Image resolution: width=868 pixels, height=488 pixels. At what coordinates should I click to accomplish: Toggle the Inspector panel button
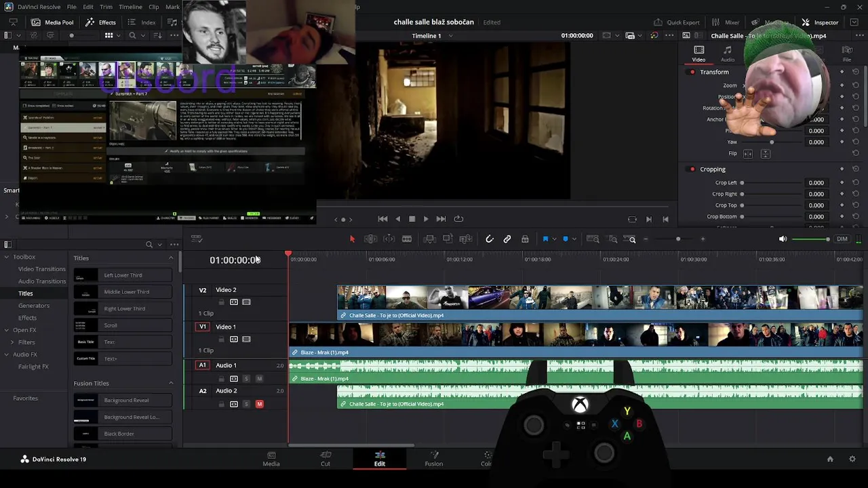pos(821,22)
